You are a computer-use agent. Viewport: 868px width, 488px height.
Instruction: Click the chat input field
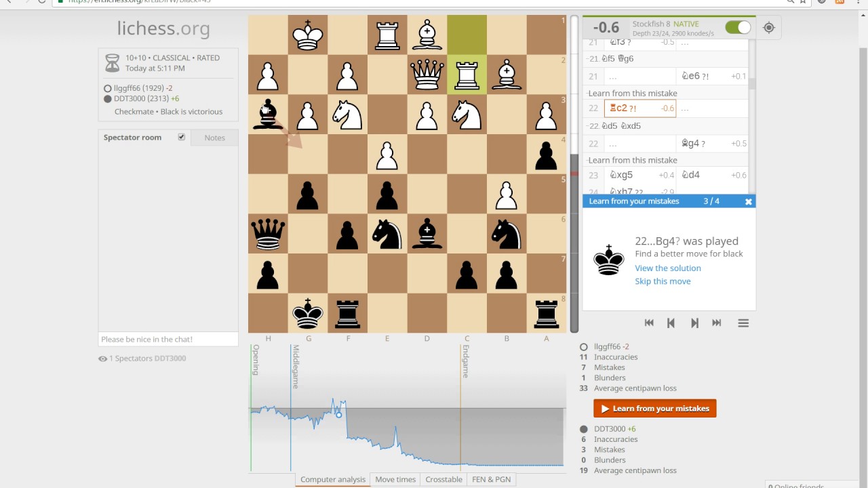[x=168, y=339]
